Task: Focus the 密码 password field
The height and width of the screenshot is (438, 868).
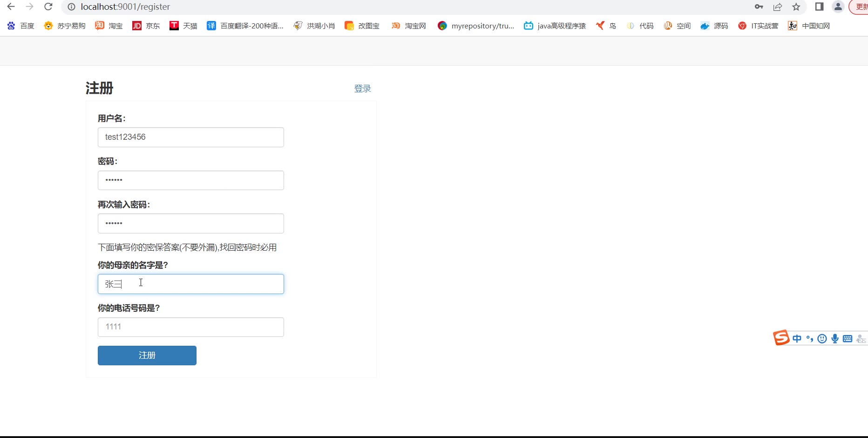Action: coord(191,180)
